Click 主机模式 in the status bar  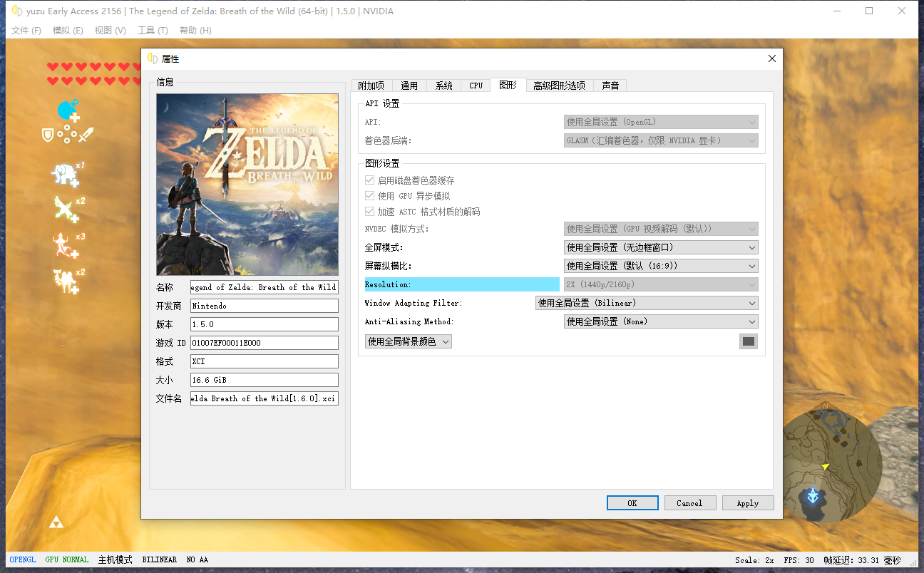point(115,559)
